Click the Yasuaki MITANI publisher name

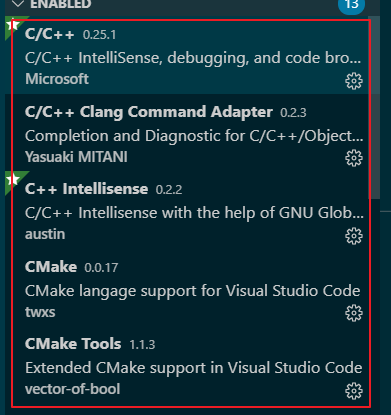click(76, 157)
